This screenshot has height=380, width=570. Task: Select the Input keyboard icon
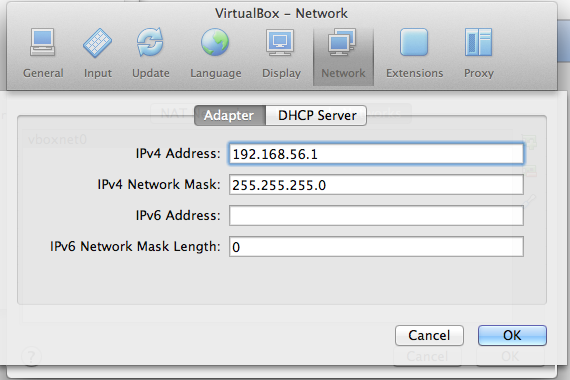[97, 43]
